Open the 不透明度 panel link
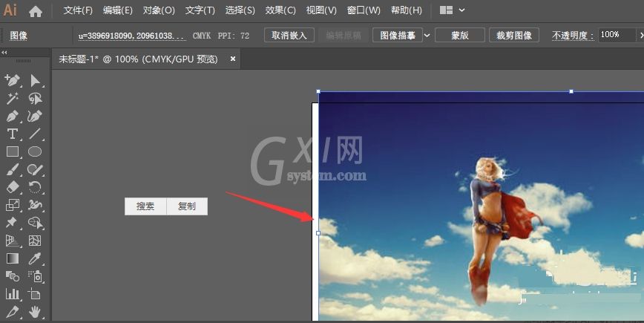The height and width of the screenshot is (323, 644). click(573, 36)
